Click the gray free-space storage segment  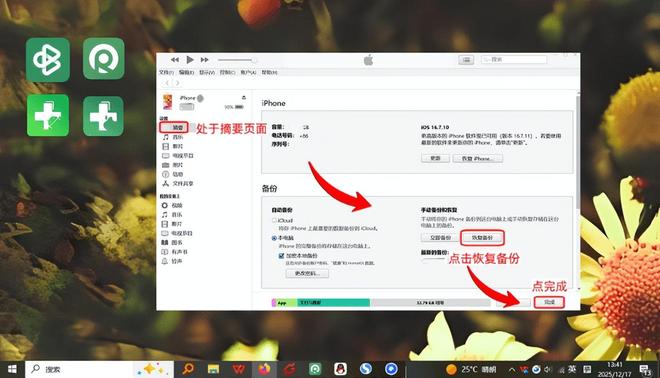(x=430, y=303)
